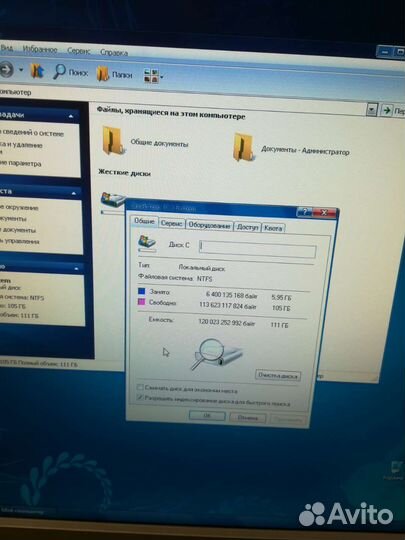Viewport: 405px width, 540px height.
Task: Uncheck allow indexing disk for fast search
Action: coord(140,397)
